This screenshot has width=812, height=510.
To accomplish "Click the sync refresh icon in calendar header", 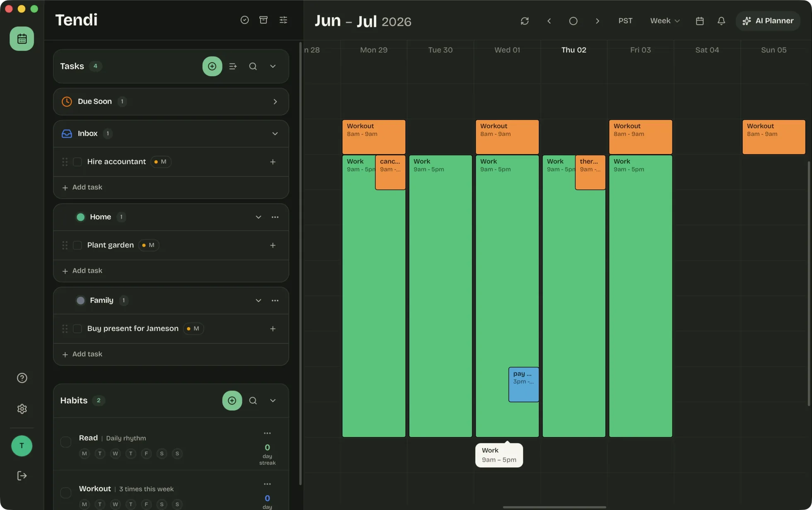I will [x=524, y=21].
